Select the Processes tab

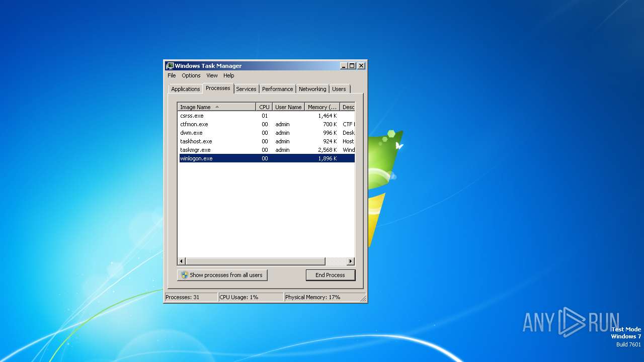click(x=218, y=88)
